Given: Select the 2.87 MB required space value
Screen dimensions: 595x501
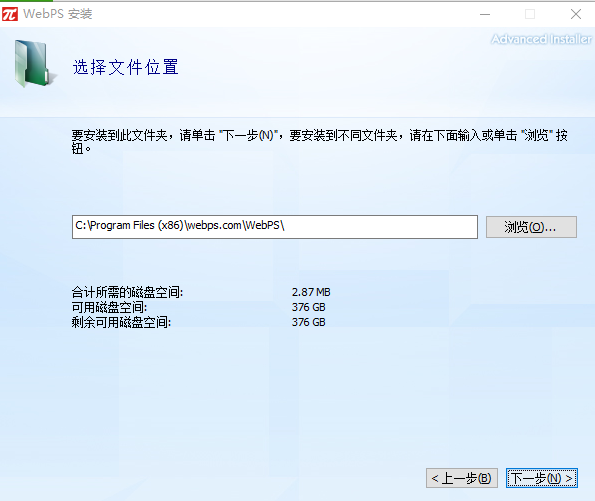Looking at the screenshot, I should (x=311, y=292).
